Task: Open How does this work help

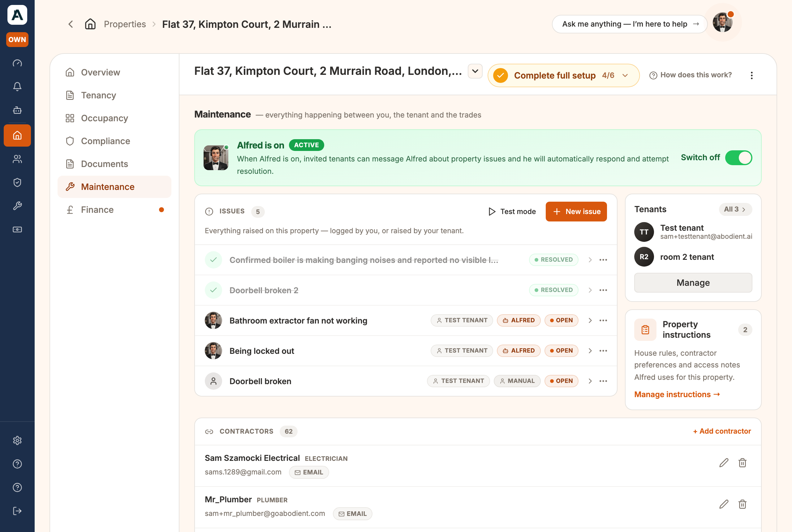Action: point(690,75)
